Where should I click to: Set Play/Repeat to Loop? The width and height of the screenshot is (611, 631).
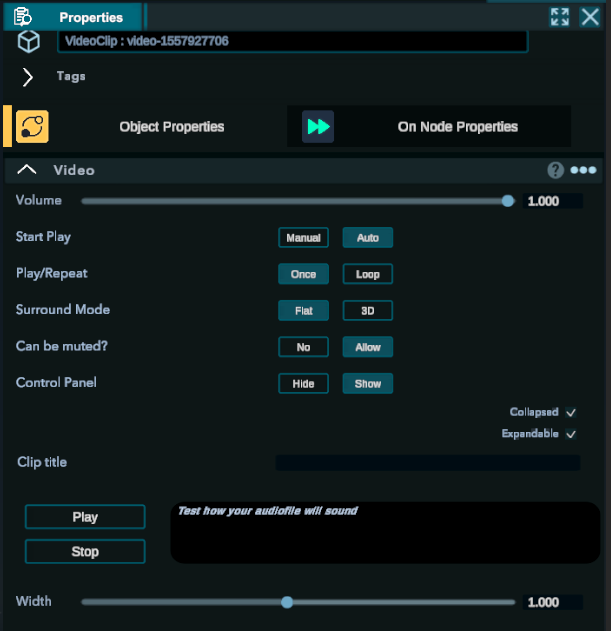[x=368, y=274]
